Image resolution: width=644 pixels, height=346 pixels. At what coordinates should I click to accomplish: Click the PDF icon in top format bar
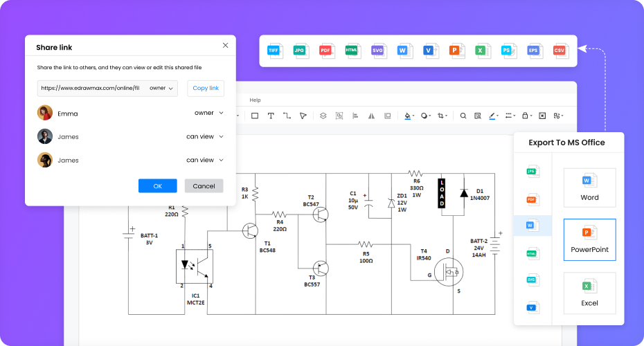tap(325, 51)
